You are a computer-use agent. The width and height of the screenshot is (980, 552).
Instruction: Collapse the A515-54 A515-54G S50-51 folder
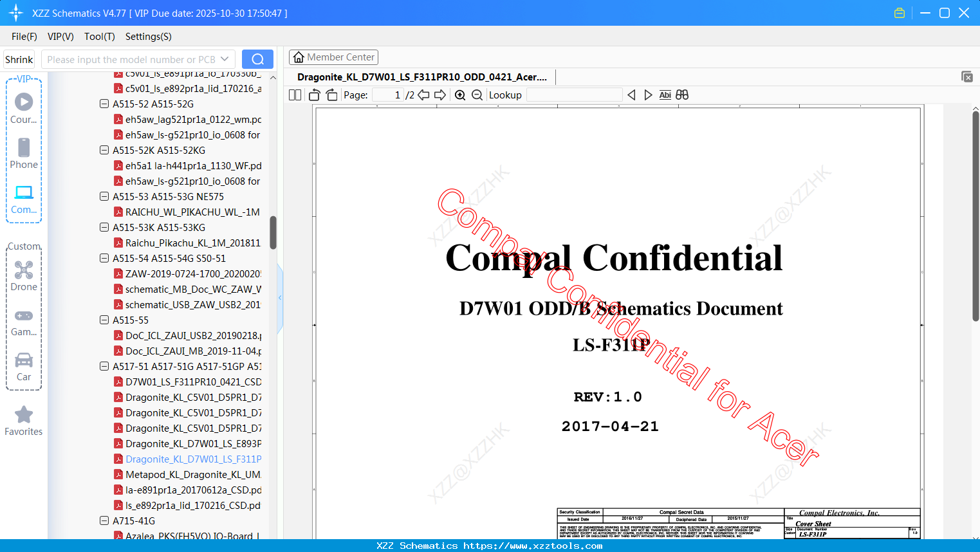[x=104, y=258]
